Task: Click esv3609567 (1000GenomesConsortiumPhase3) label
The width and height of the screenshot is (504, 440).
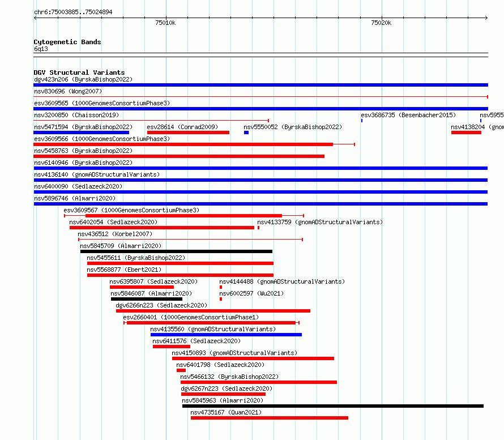Action: point(131,210)
